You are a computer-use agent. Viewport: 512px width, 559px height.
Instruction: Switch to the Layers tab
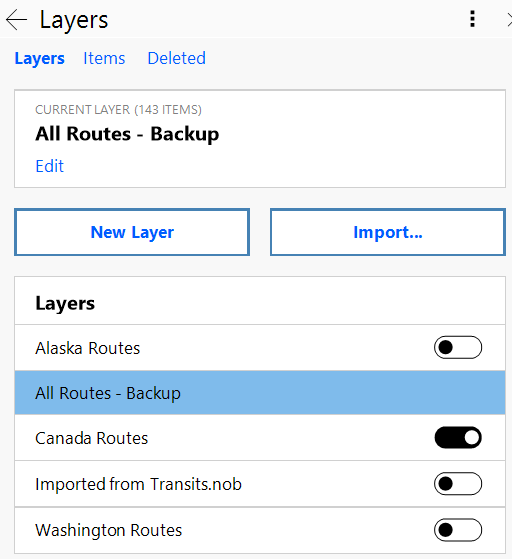pos(40,58)
